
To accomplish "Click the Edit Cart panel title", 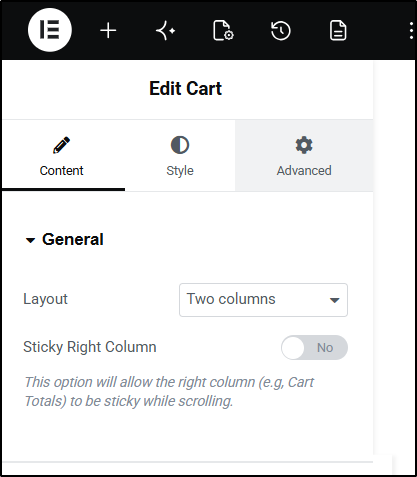I will coord(185,89).
